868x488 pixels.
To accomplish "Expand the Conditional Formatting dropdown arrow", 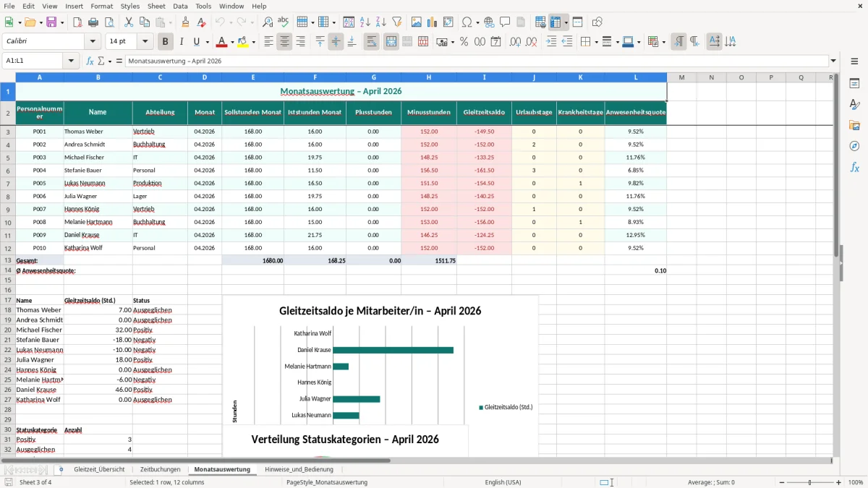I will (663, 42).
